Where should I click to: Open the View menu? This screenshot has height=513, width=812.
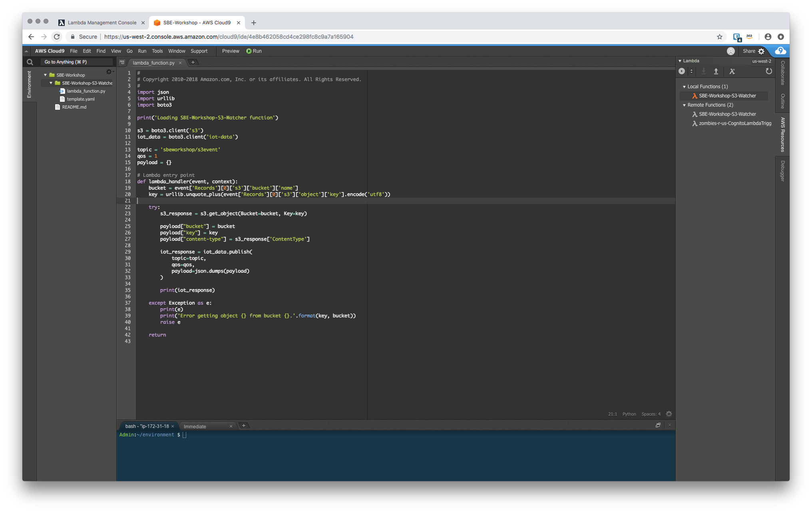[116, 51]
